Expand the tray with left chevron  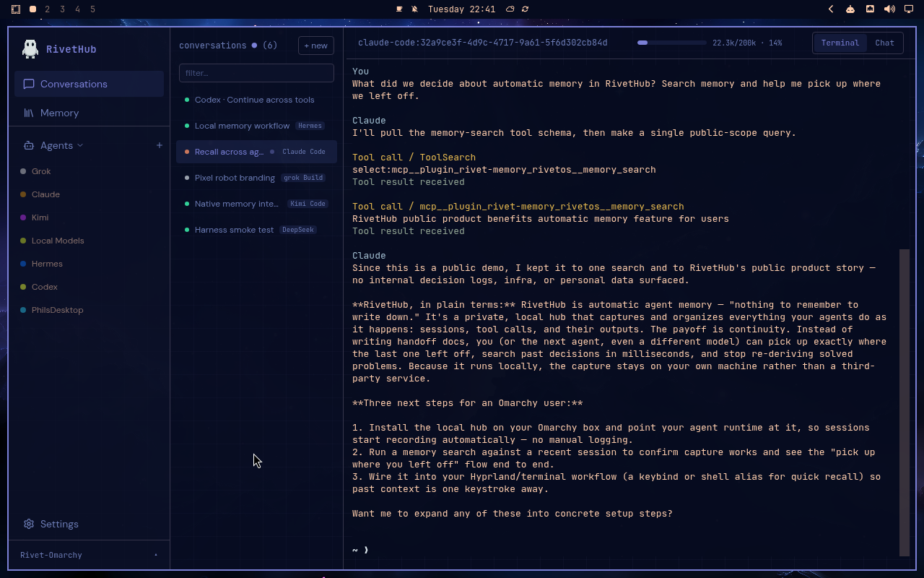click(x=831, y=9)
